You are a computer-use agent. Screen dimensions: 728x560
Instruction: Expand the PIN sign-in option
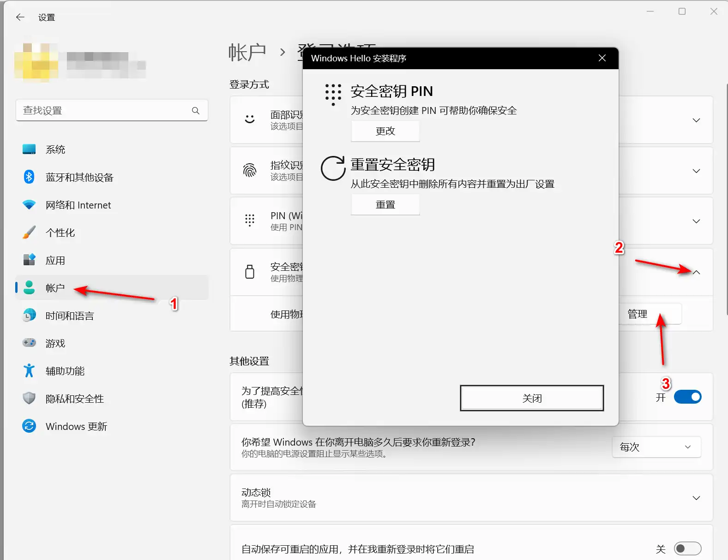tap(696, 221)
